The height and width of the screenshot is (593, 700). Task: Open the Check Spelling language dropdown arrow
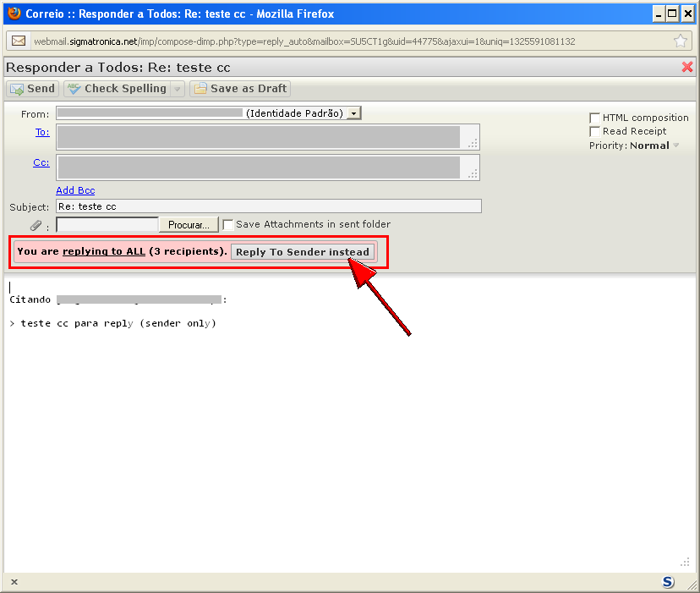[177, 89]
